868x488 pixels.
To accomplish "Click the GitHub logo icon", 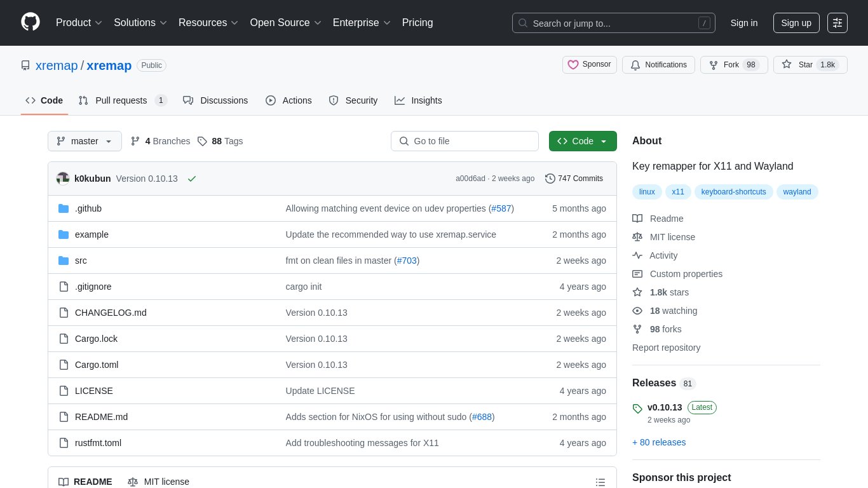I will [x=31, y=22].
